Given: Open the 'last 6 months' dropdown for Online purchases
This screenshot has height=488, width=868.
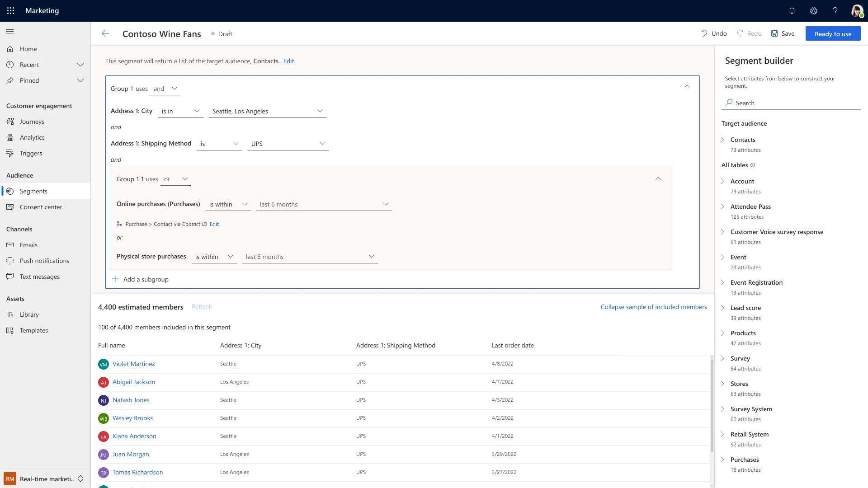Looking at the screenshot, I should coord(386,204).
